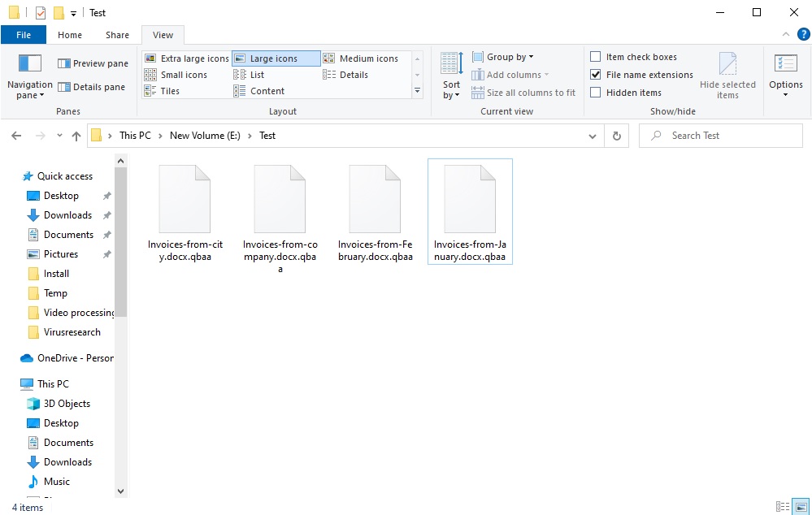Toggle the Details pane
The height and width of the screenshot is (515, 812).
(91, 87)
